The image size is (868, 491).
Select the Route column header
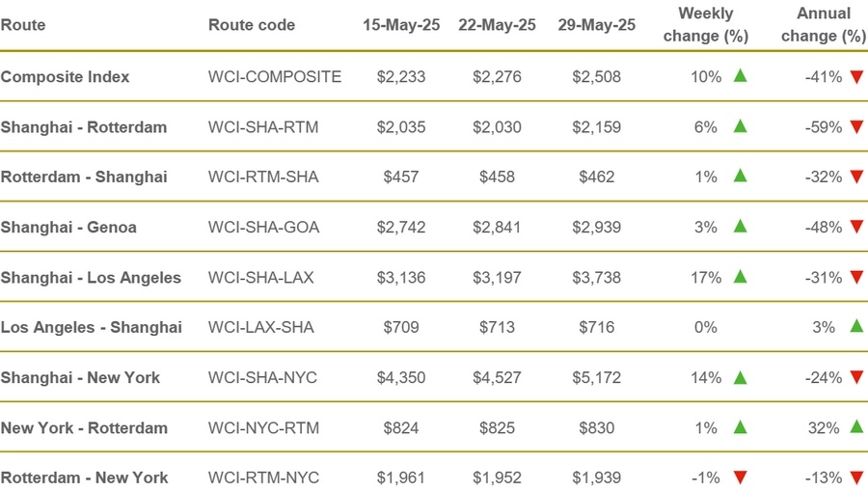23,25
